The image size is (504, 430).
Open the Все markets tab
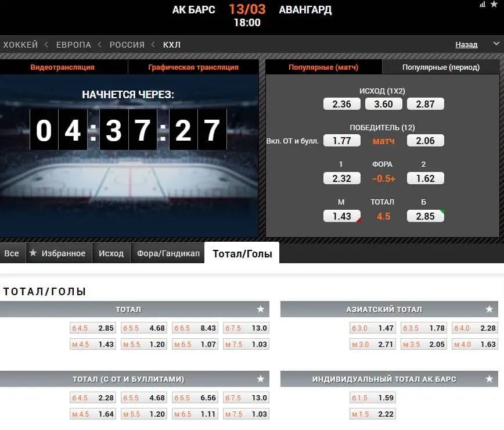click(12, 253)
